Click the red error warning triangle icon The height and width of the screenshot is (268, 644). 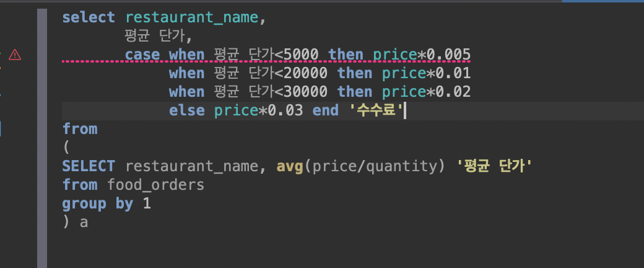pyautogui.click(x=15, y=55)
